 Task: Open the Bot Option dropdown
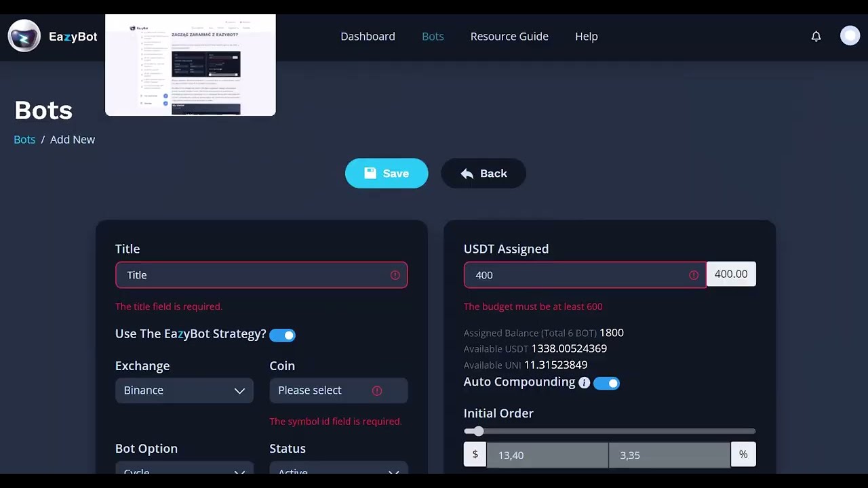tap(184, 468)
